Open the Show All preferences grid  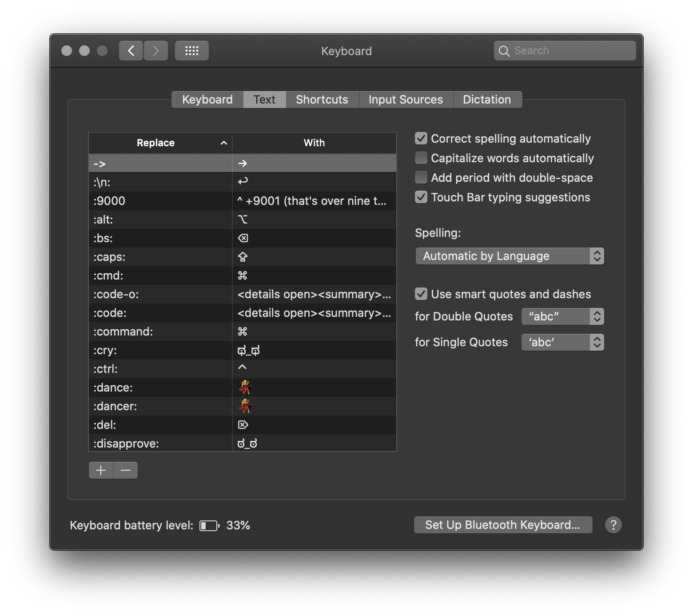pyautogui.click(x=191, y=51)
